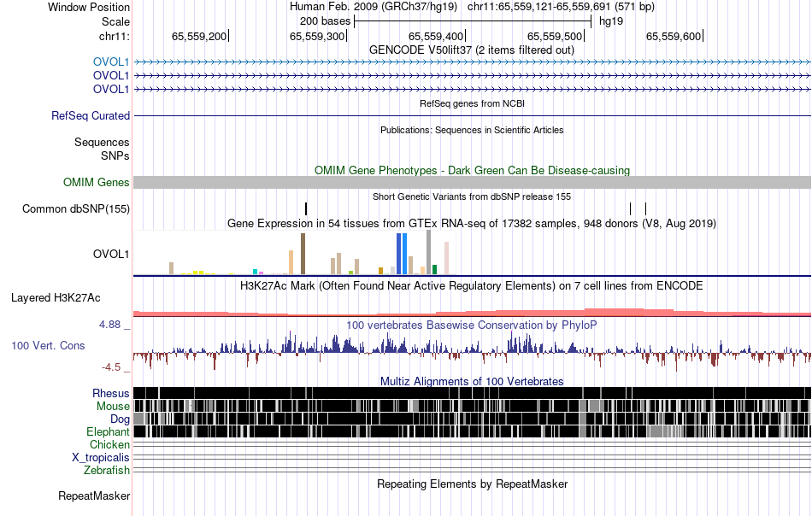Click the Mouse alignment row label
Image resolution: width=812 pixels, height=516 pixels.
click(113, 407)
